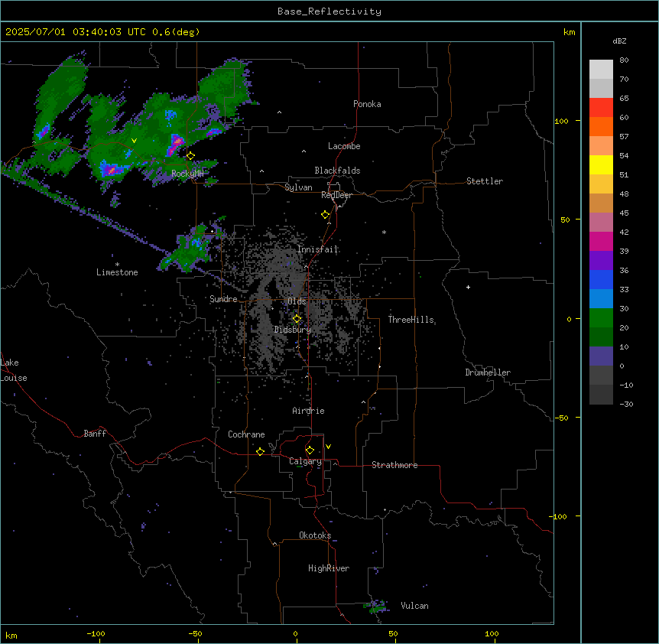Image resolution: width=659 pixels, height=644 pixels.
Task: Click the yellow diamond marker above Calgary label
Action: coord(310,450)
